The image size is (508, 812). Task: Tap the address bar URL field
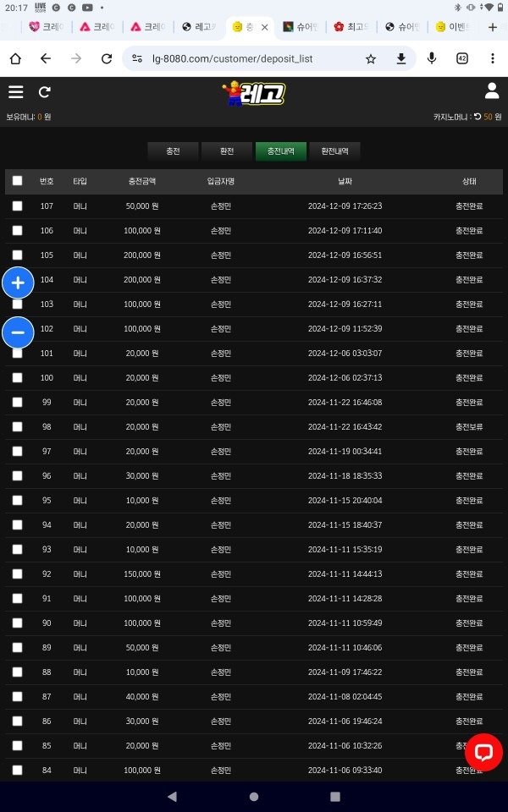tap(246, 58)
